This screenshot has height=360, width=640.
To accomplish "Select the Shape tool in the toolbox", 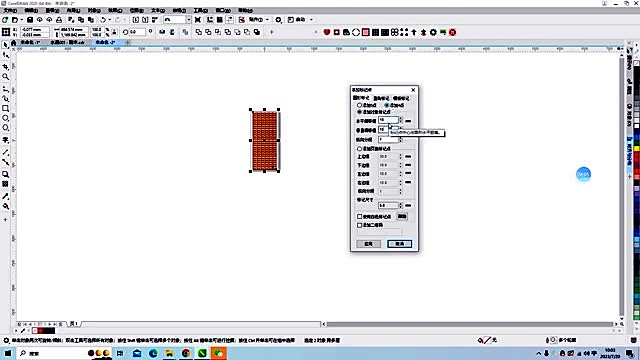I will 5,55.
